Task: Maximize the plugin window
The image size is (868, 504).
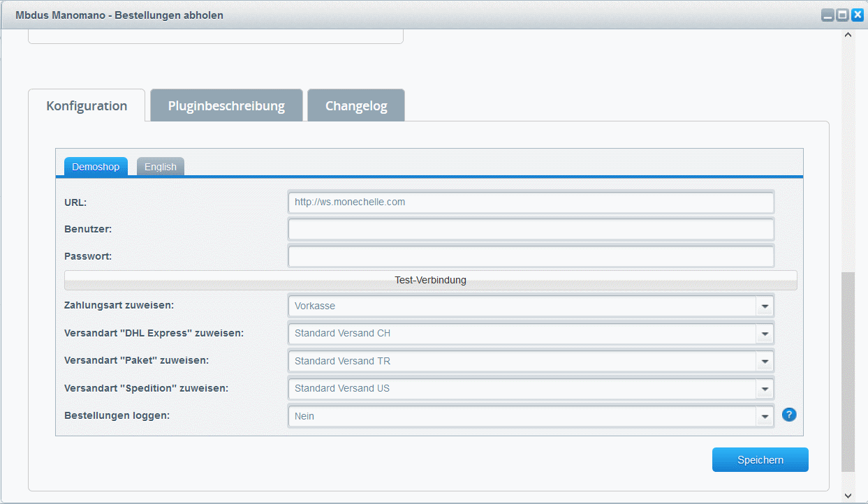Action: pos(842,15)
